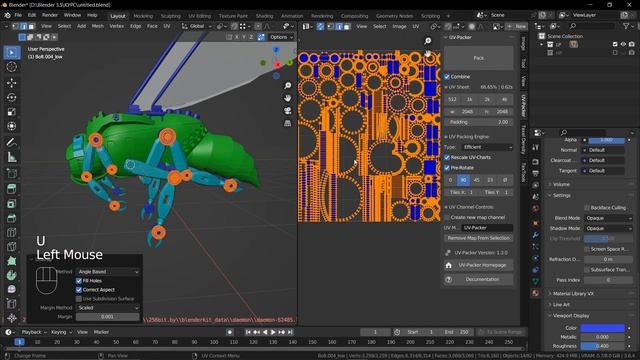Select the Transform tool
Screen dimensions: 640x360
(x=11, y=126)
